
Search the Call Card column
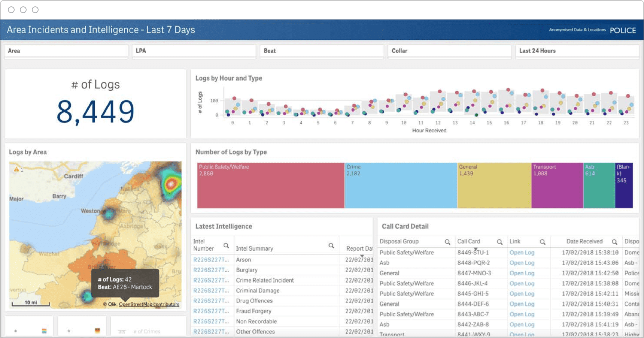click(499, 242)
